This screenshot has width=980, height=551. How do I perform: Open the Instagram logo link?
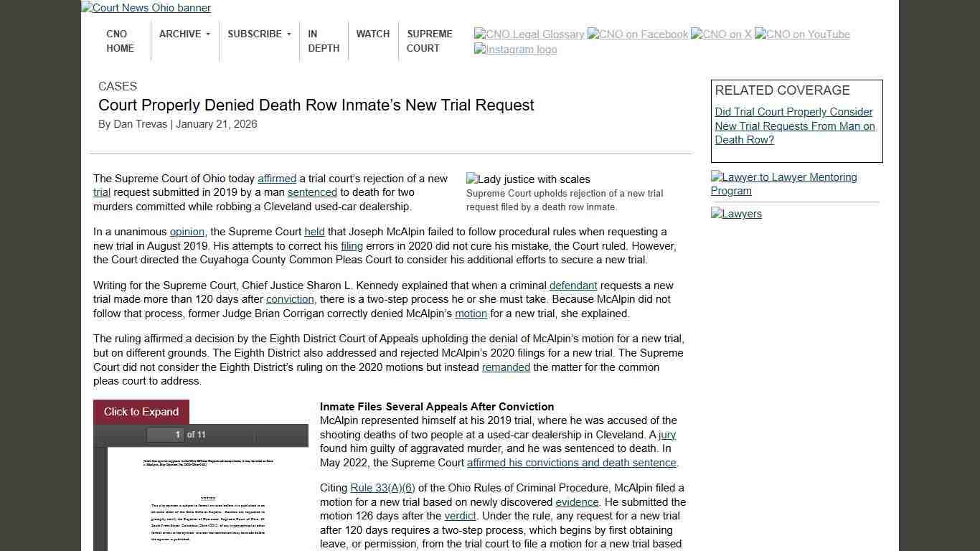click(x=515, y=50)
